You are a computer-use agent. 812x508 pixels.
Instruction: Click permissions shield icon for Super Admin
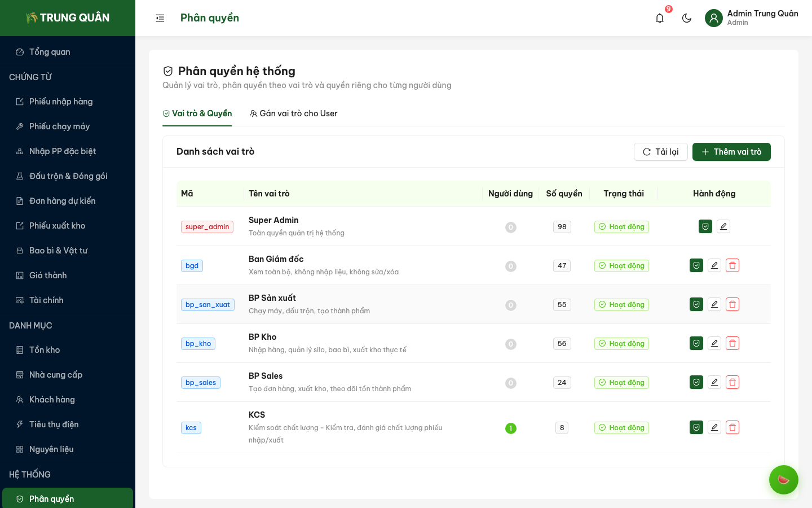[x=705, y=226]
